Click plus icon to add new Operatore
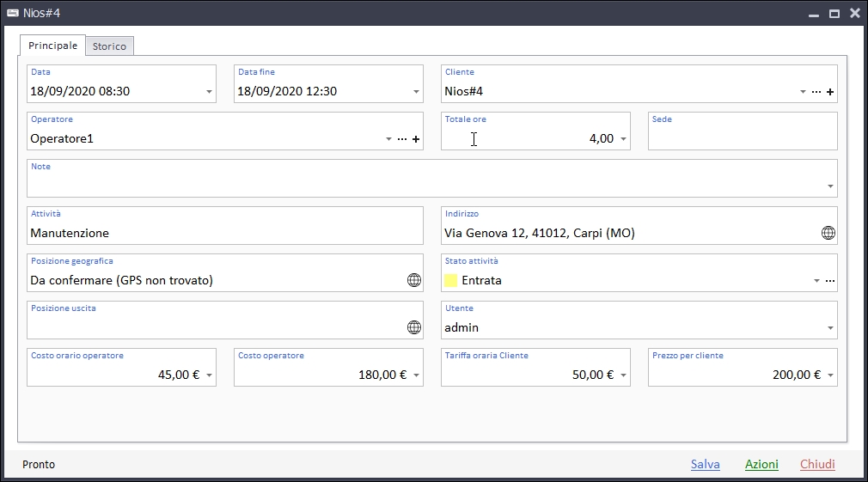Viewport: 868px width, 482px height. tap(416, 139)
